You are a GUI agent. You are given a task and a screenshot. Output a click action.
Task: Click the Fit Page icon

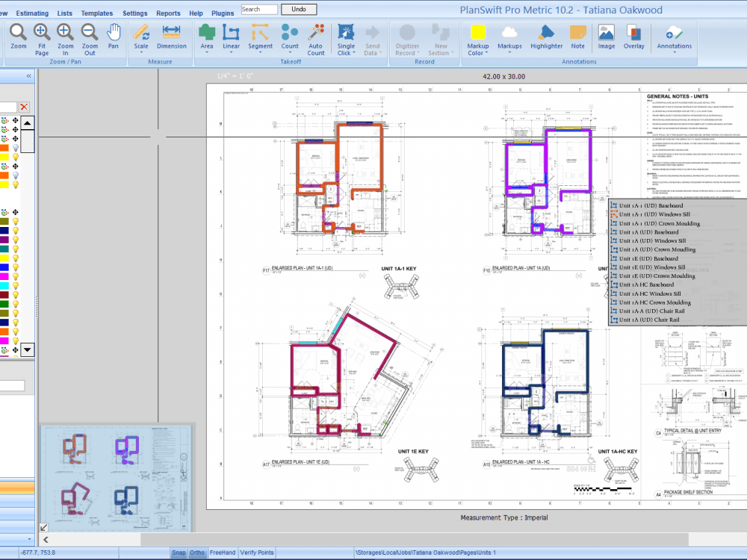41,40
